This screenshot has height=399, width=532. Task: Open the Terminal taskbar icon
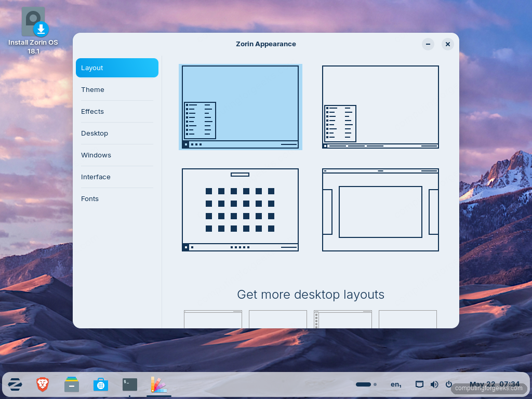point(130,384)
